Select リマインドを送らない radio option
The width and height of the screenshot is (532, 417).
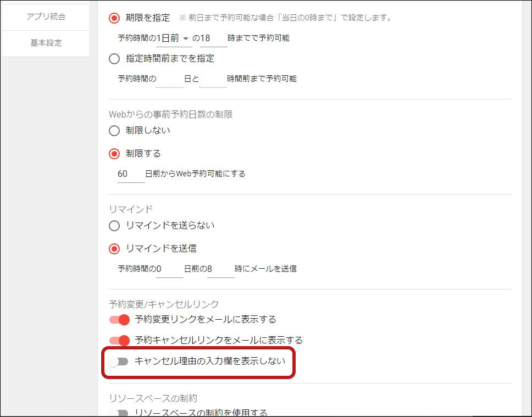tap(114, 226)
